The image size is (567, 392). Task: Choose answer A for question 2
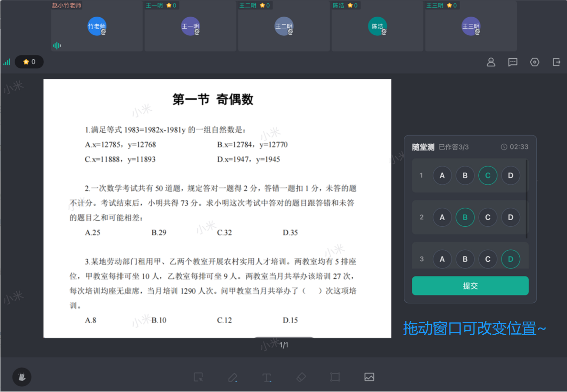pyautogui.click(x=442, y=217)
